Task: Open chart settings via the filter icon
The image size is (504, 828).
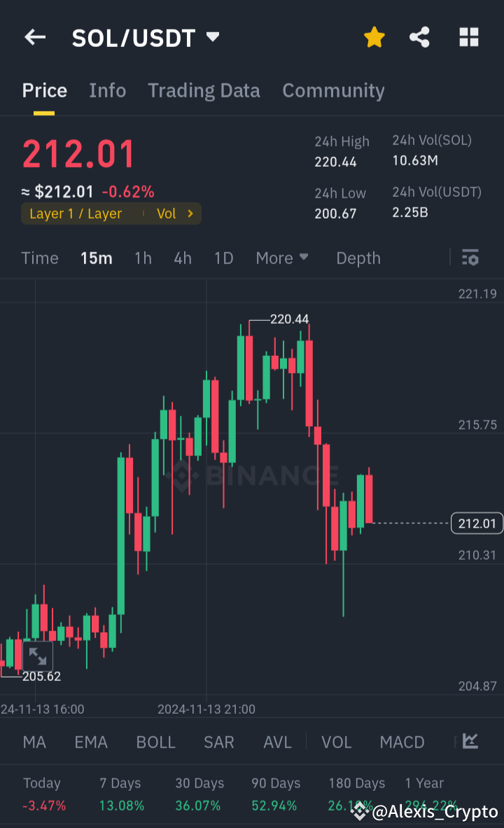Action: [x=470, y=258]
